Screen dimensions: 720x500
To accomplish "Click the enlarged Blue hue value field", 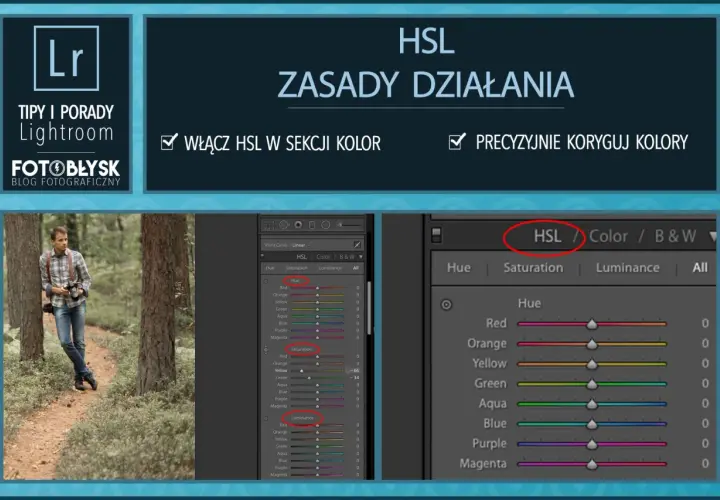I will tap(705, 423).
